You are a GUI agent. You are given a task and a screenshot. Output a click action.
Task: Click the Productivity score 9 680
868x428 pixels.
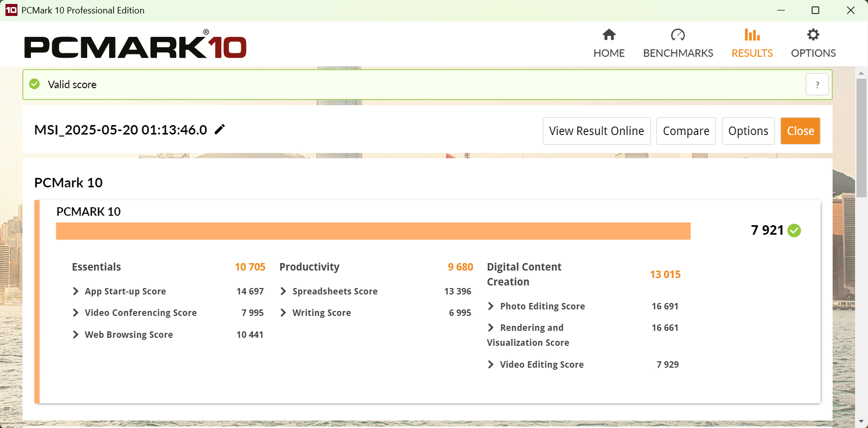click(460, 267)
